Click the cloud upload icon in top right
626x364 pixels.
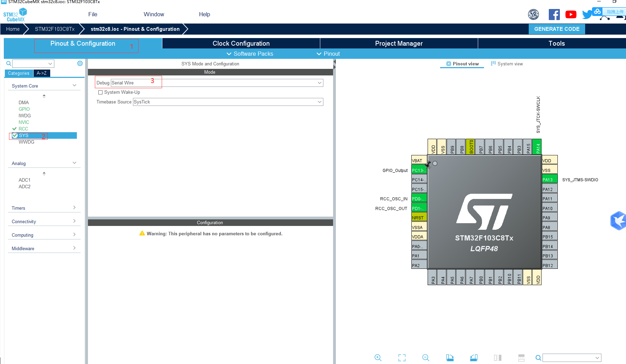[x=597, y=11]
